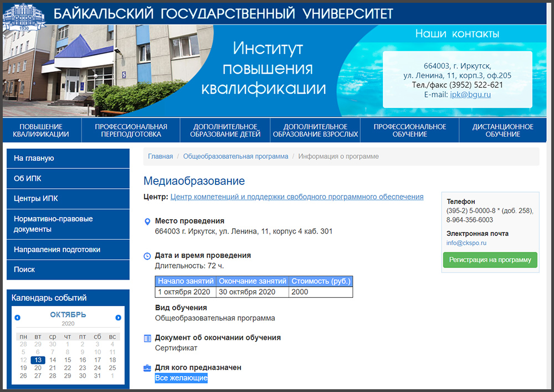The image size is (554, 392).
Task: Click the green Регистрация на программу button
Action: pos(490,260)
